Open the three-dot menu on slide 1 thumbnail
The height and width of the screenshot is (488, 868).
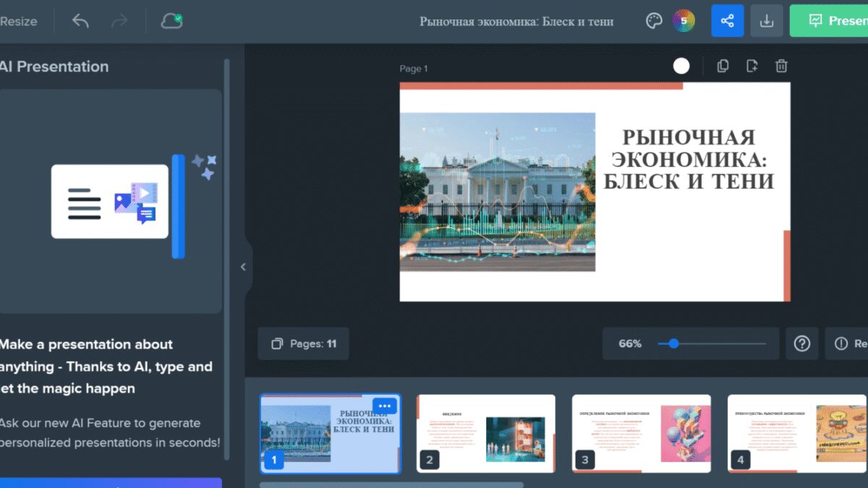coord(385,406)
